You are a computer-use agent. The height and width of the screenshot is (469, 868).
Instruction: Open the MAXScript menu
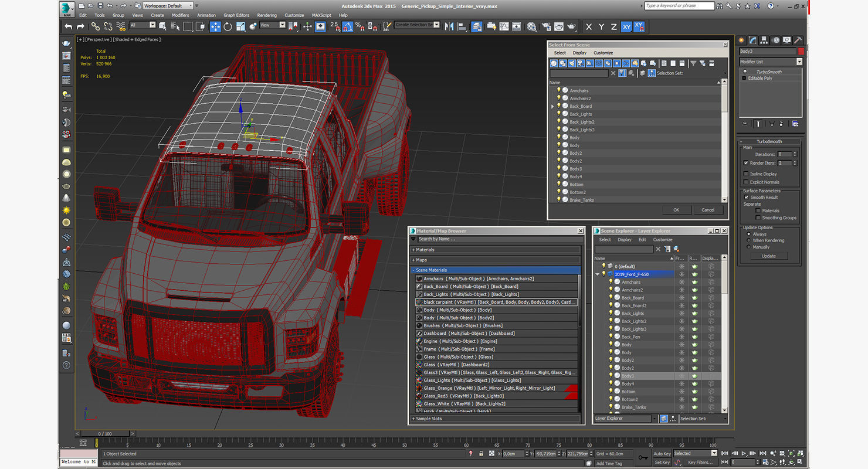(321, 15)
